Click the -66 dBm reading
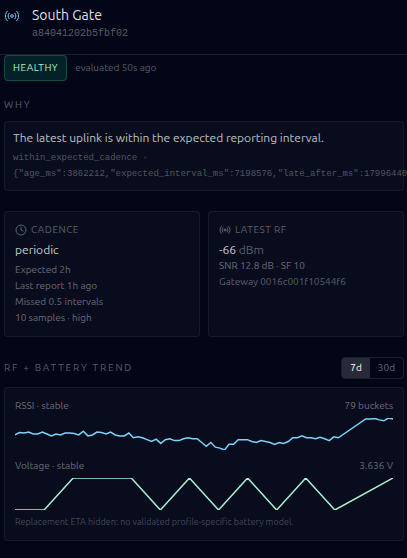Viewport: 407px width, 558px height. click(241, 250)
